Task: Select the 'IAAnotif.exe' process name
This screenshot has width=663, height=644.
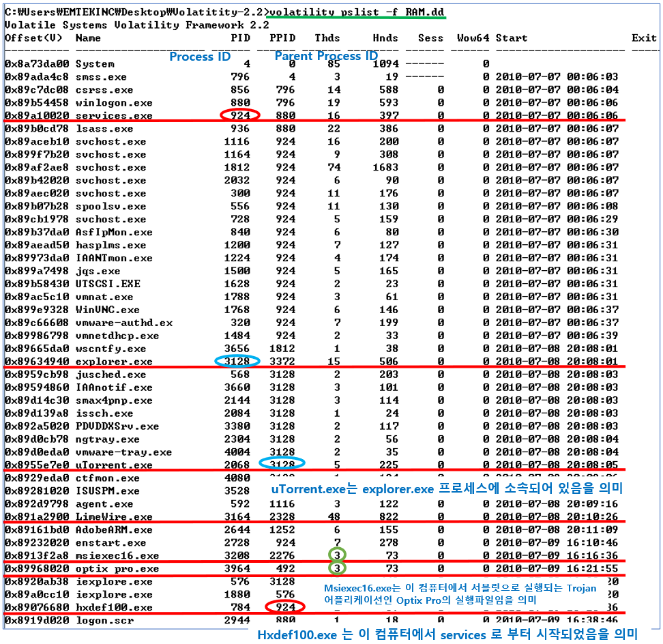Action: [114, 387]
